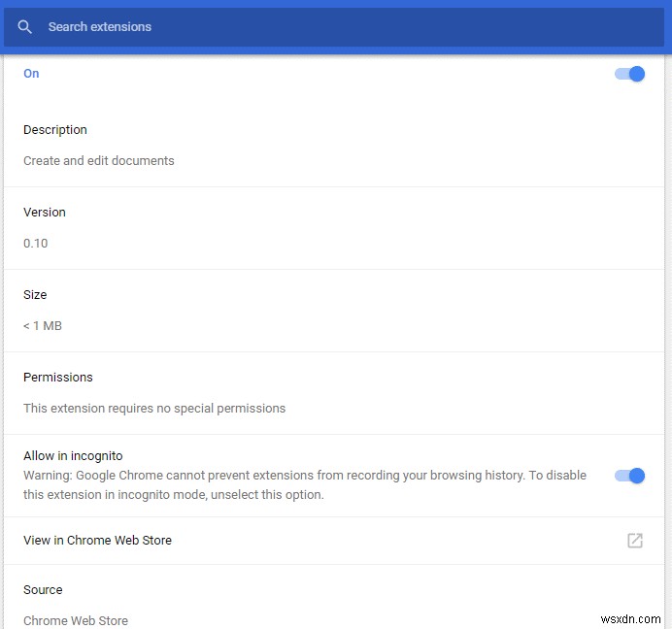
Task: Select the Create and edit documents description
Action: (x=99, y=161)
